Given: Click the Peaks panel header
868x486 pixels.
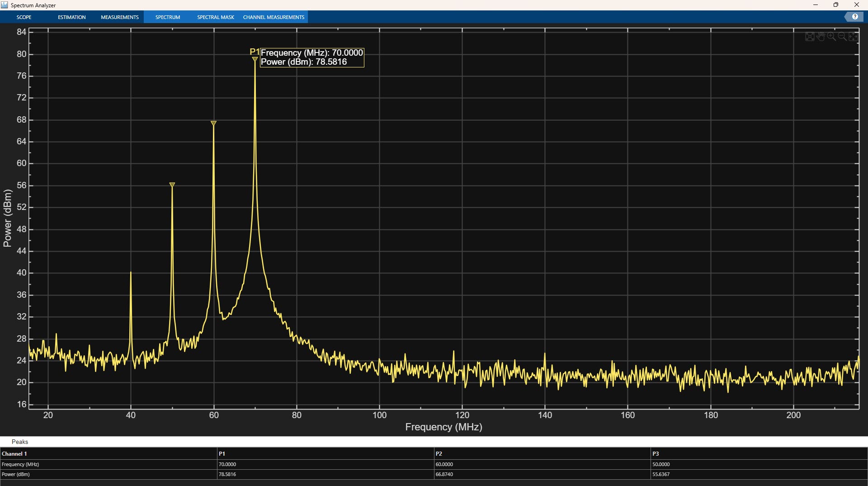Looking at the screenshot, I should pyautogui.click(x=20, y=442).
